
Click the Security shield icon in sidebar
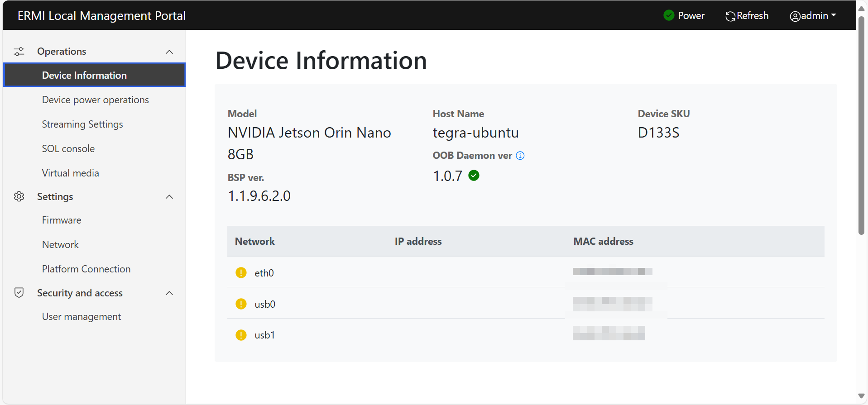pyautogui.click(x=19, y=293)
